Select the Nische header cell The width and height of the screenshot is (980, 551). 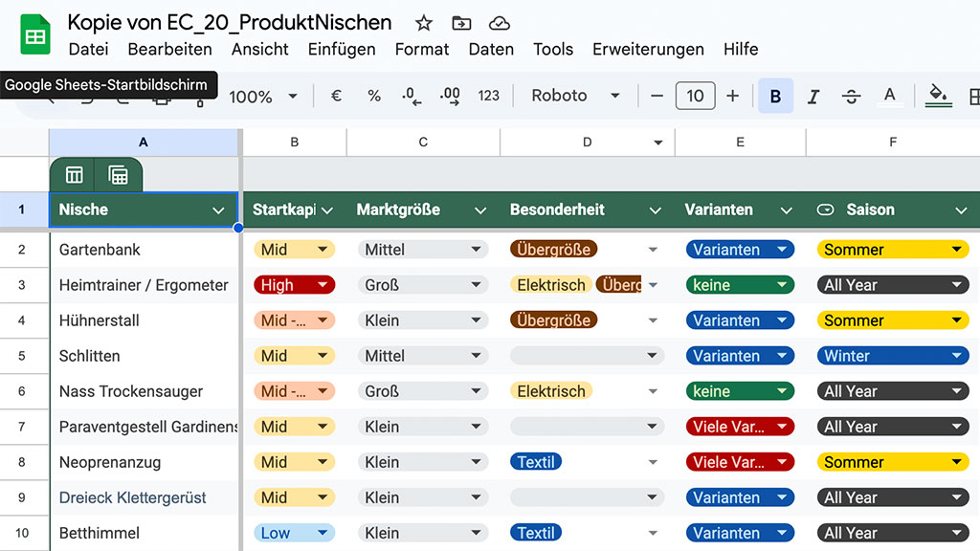pos(144,209)
